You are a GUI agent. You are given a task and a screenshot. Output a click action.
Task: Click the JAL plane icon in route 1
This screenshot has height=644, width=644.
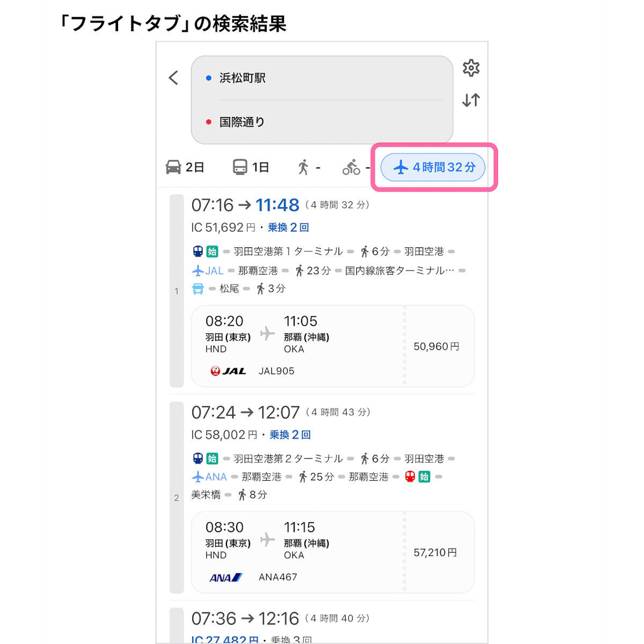point(198,270)
